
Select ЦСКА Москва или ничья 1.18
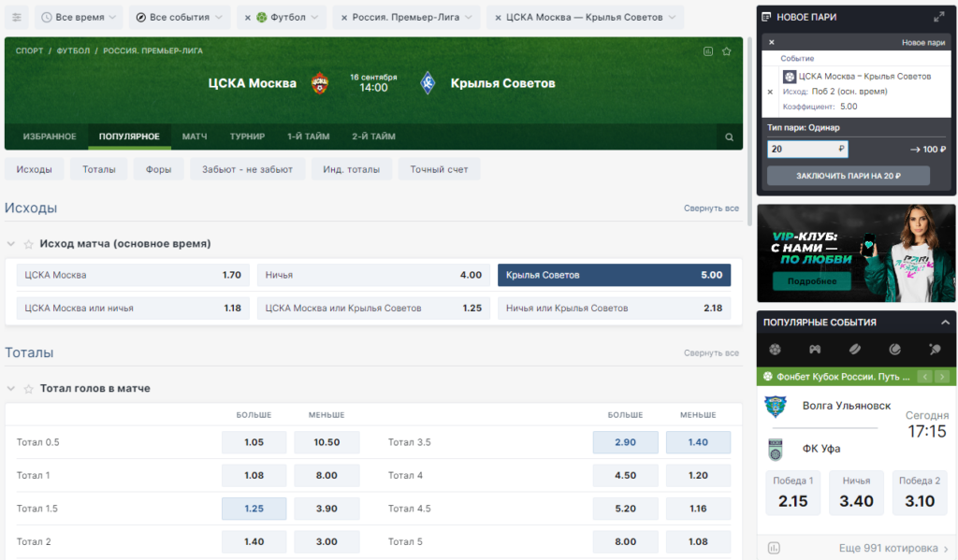pos(133,308)
